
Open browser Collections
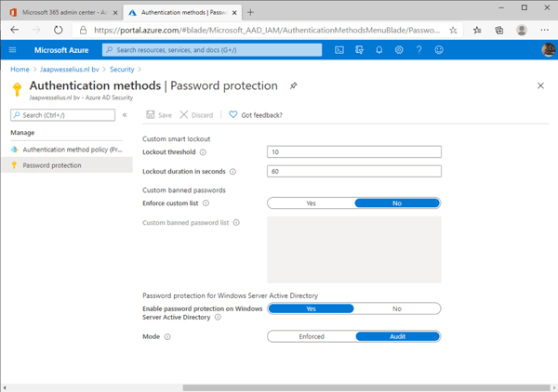499,31
